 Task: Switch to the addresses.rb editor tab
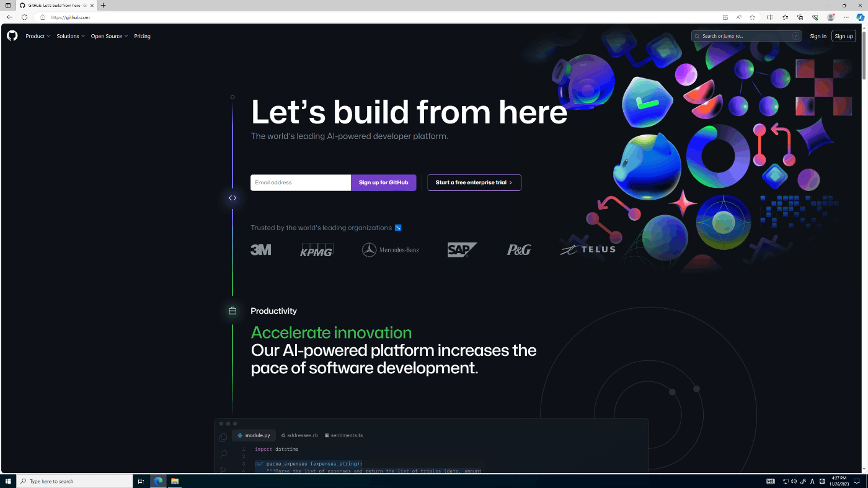(x=299, y=435)
